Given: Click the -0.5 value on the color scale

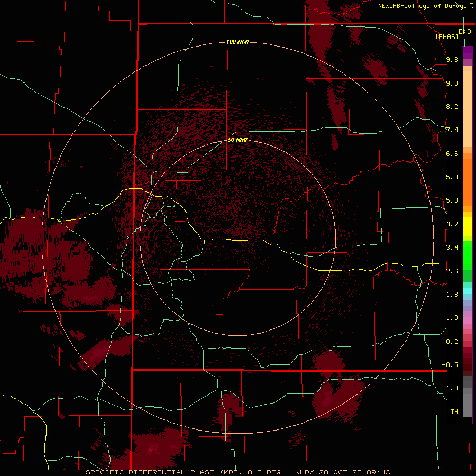Looking at the screenshot, I should (x=451, y=365).
